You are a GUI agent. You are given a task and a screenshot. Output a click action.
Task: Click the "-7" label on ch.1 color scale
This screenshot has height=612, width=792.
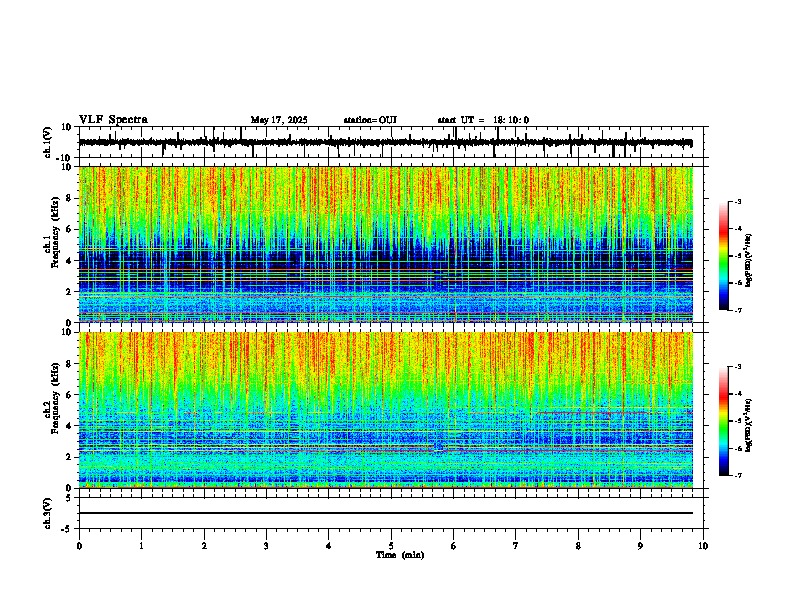[738, 310]
